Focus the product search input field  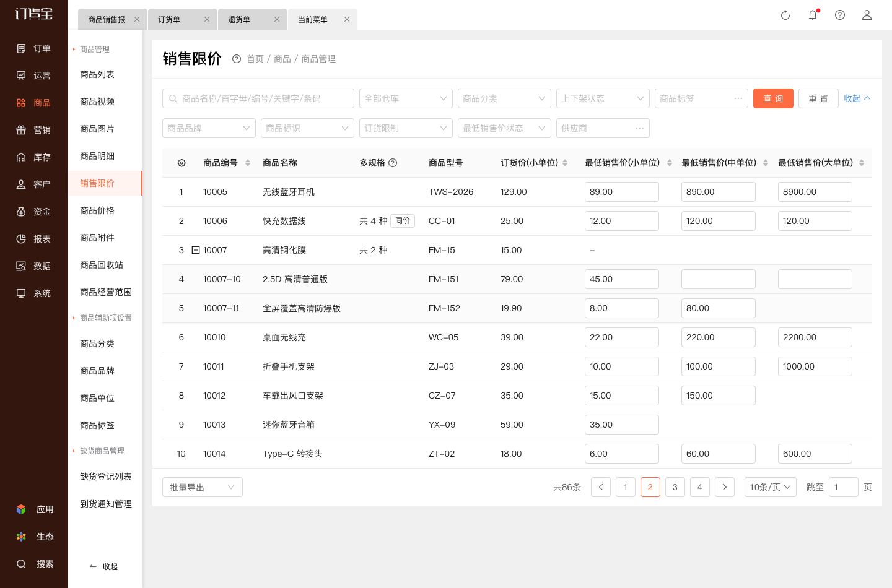(x=258, y=98)
